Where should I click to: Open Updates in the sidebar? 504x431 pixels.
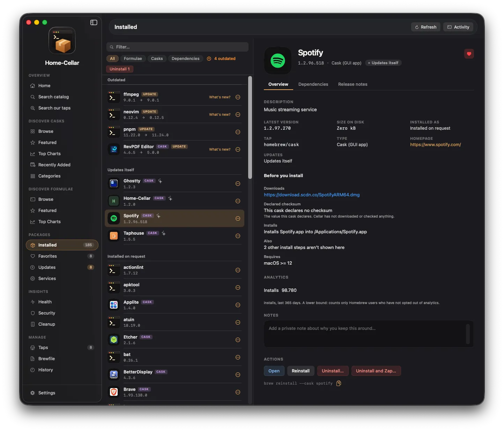(62, 267)
